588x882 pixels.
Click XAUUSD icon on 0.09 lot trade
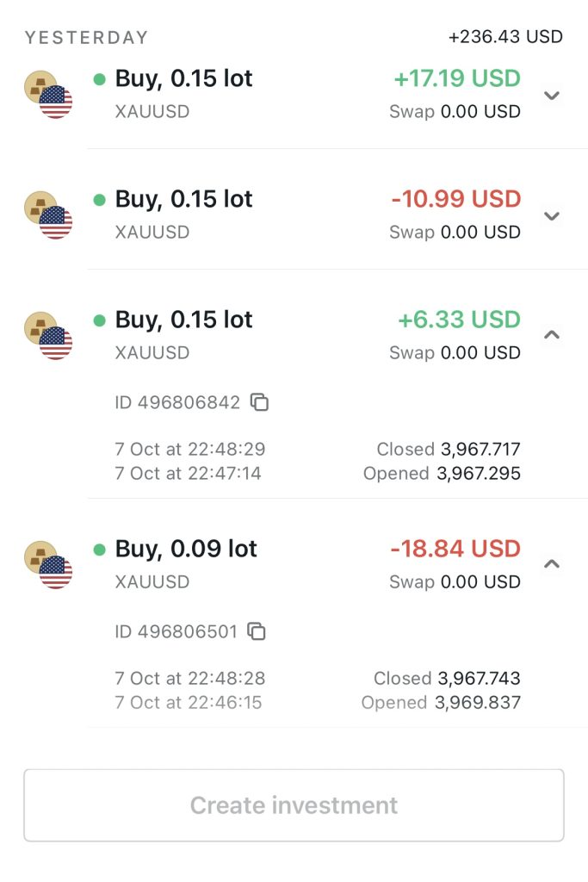point(48,565)
